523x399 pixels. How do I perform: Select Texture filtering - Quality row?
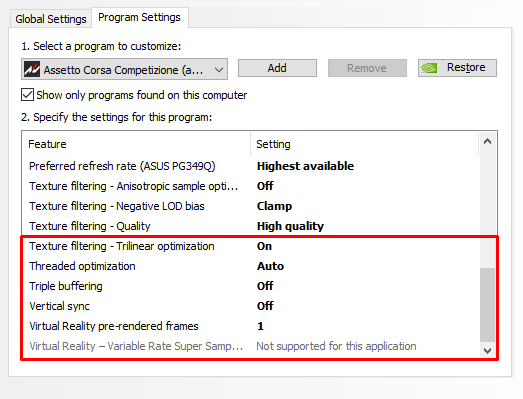[x=251, y=226]
